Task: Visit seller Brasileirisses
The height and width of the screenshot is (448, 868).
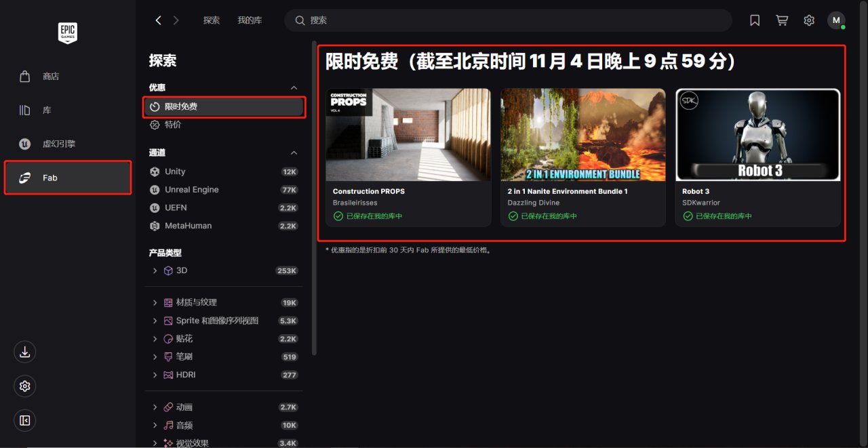Action: pyautogui.click(x=355, y=203)
